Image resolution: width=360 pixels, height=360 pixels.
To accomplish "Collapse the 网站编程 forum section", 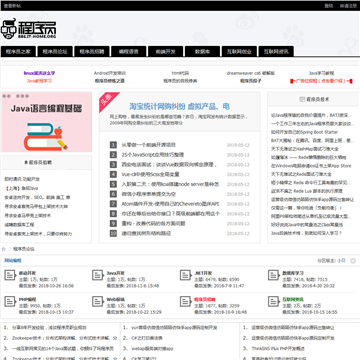I will coord(353,261).
